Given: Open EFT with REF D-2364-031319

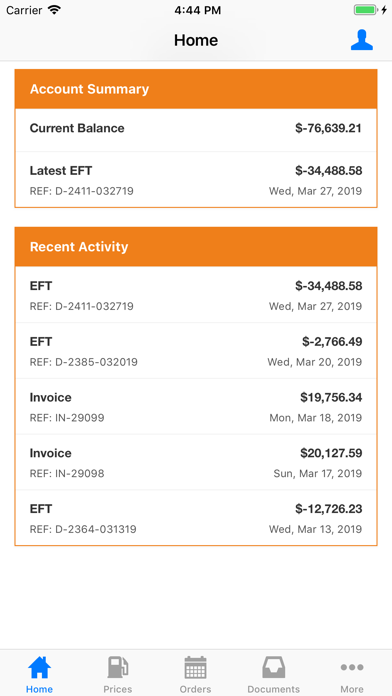Looking at the screenshot, I should (196, 518).
